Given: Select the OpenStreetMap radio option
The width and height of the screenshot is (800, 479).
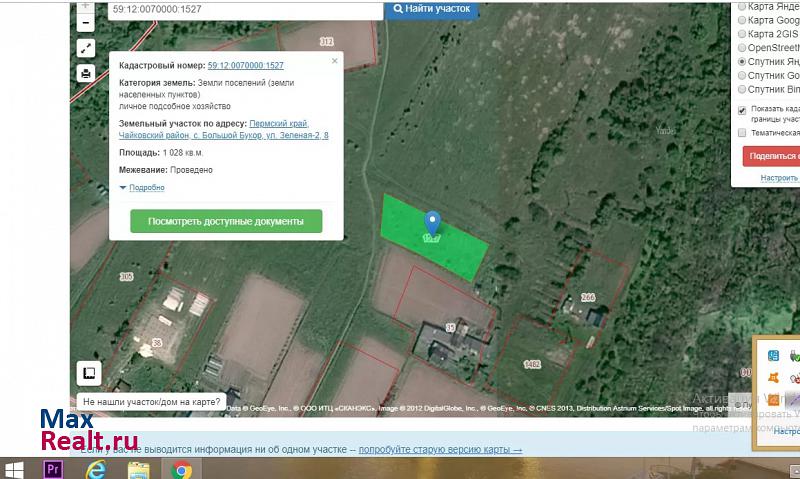Looking at the screenshot, I should (742, 47).
